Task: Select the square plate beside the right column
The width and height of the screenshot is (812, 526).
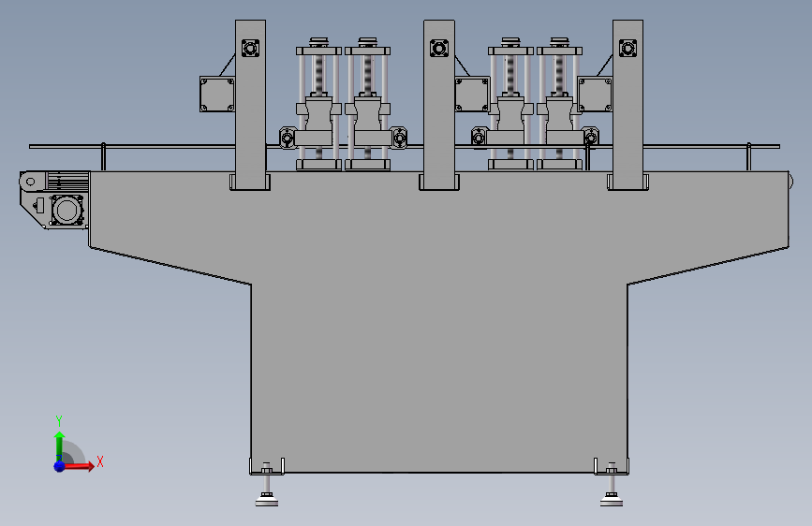Action: pyautogui.click(x=595, y=95)
